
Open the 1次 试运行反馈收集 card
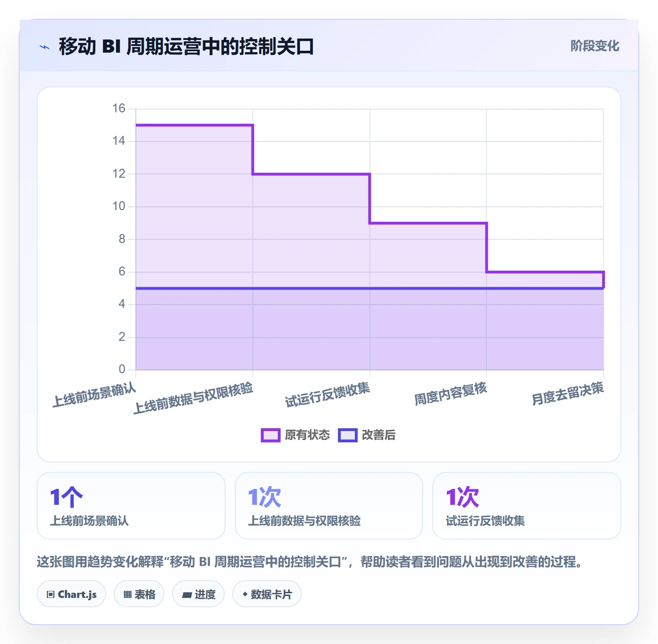pyautogui.click(x=527, y=506)
